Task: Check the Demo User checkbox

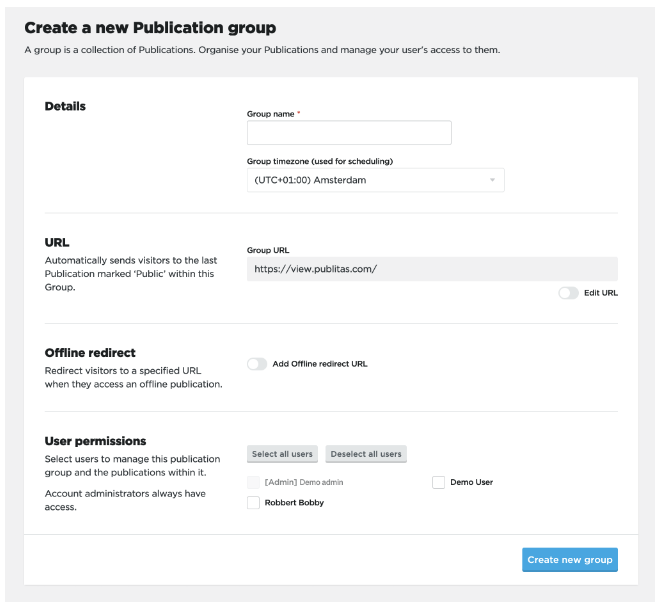Action: pyautogui.click(x=439, y=482)
